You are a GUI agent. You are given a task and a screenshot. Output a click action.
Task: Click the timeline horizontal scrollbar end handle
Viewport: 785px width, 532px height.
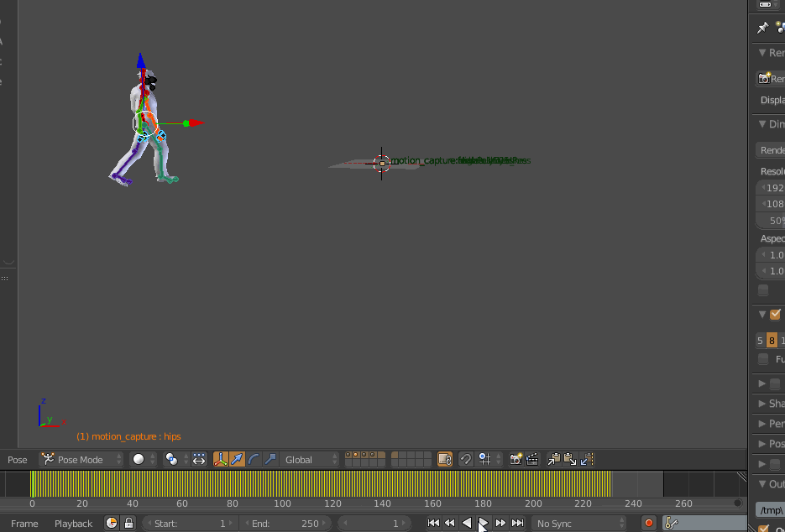tap(737, 503)
